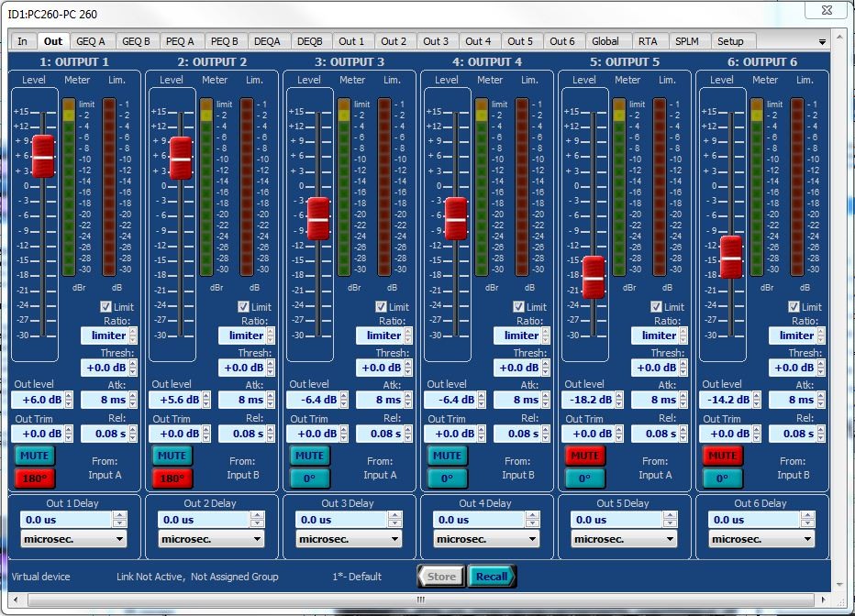The width and height of the screenshot is (855, 616).
Task: Click horizontal scrollbar left arrow
Action: (x=16, y=599)
